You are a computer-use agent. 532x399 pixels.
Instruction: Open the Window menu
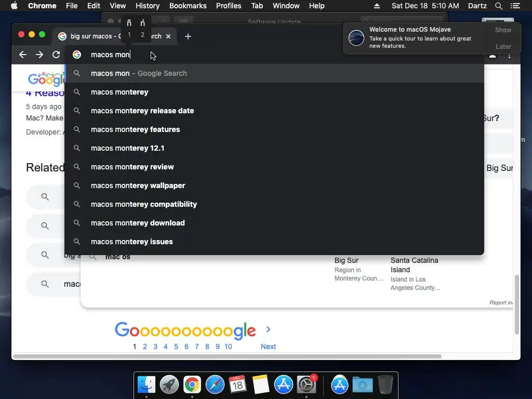point(286,6)
